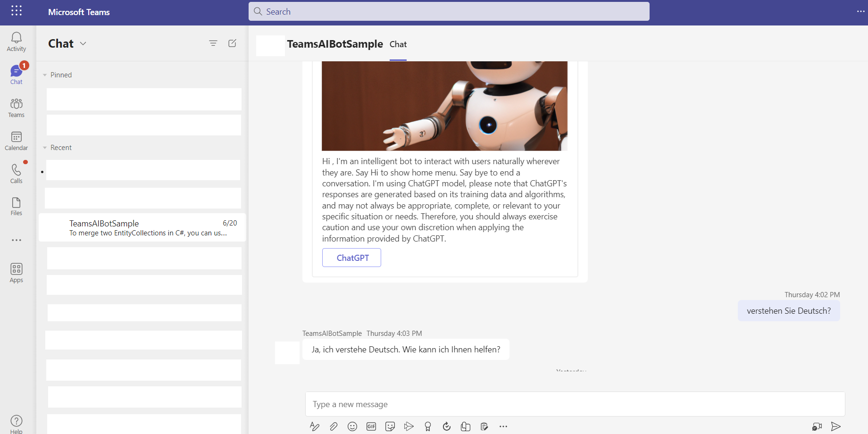Start a video clip recording
This screenshot has width=868, height=434.
pyautogui.click(x=817, y=426)
